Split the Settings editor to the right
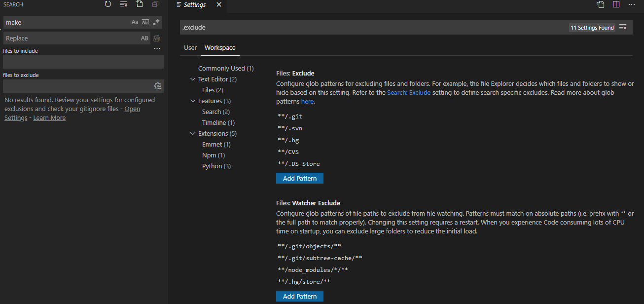 pos(616,4)
